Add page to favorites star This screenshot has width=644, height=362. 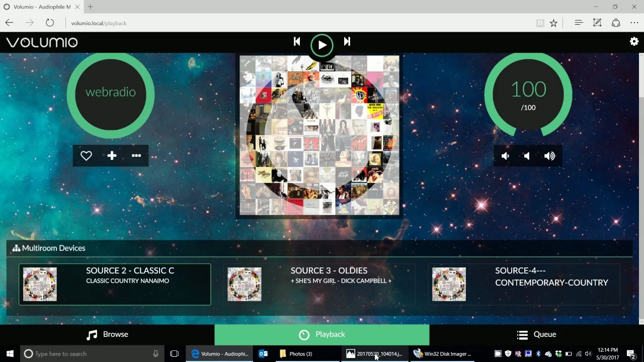(553, 23)
